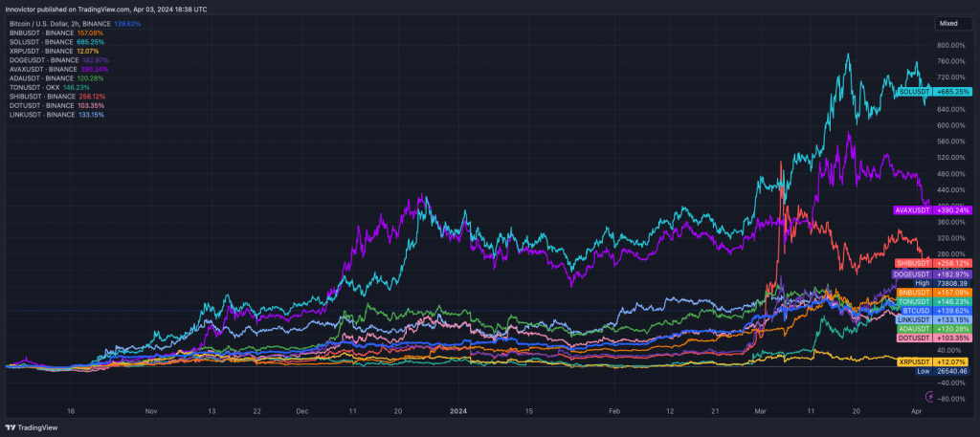Click the AVAXUSDT +390.24% price label
Screen dimensions: 980x437
pyautogui.click(x=934, y=210)
